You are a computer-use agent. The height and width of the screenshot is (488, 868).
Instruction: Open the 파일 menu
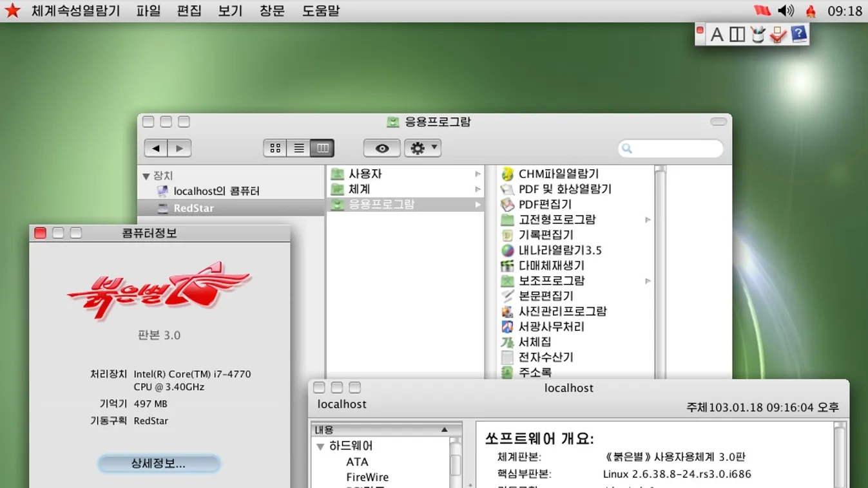149,11
